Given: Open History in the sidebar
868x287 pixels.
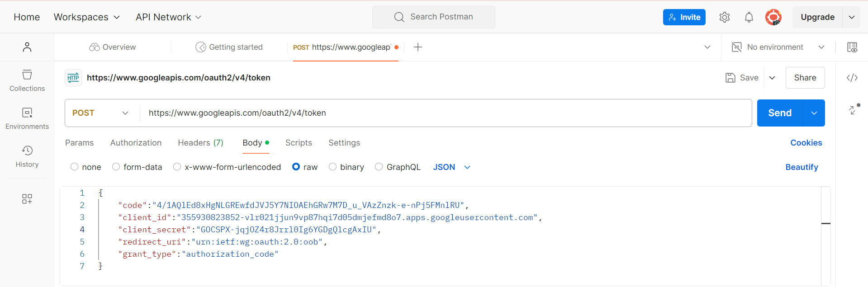Looking at the screenshot, I should pyautogui.click(x=27, y=157).
